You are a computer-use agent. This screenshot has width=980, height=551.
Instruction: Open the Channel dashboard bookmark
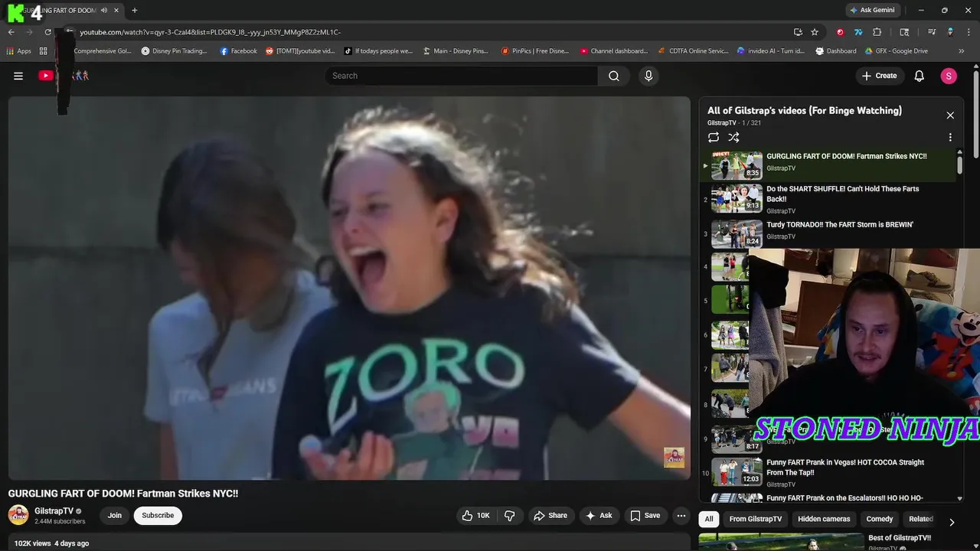(614, 51)
